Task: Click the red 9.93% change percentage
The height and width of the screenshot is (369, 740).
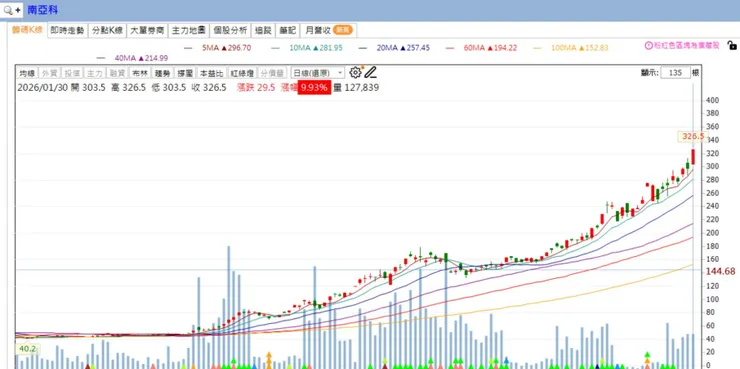Action: 314,87
